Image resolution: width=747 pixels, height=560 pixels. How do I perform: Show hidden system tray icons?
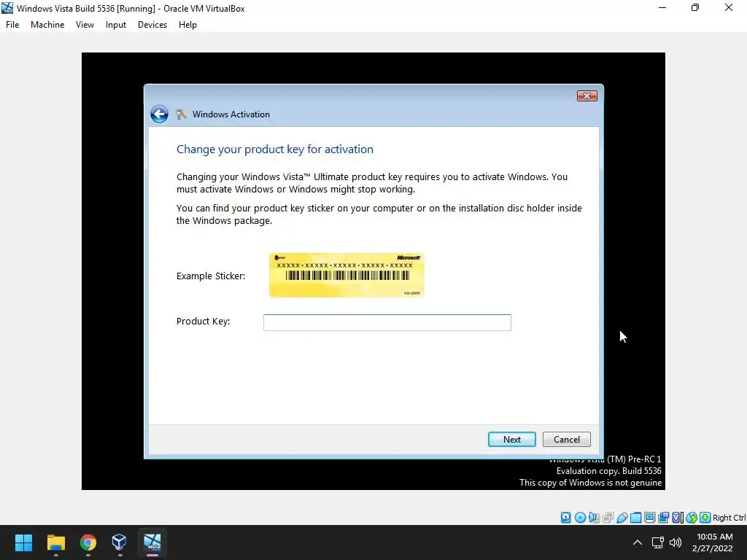(637, 542)
